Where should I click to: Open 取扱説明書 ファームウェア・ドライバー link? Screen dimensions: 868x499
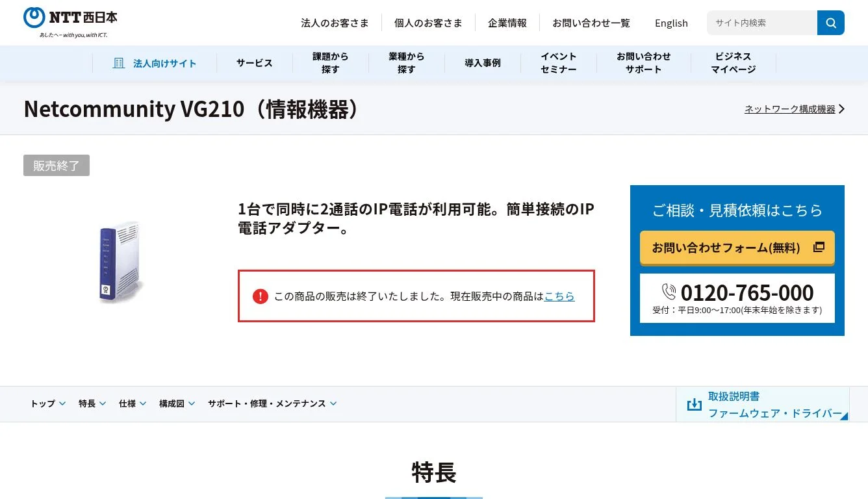pos(763,404)
